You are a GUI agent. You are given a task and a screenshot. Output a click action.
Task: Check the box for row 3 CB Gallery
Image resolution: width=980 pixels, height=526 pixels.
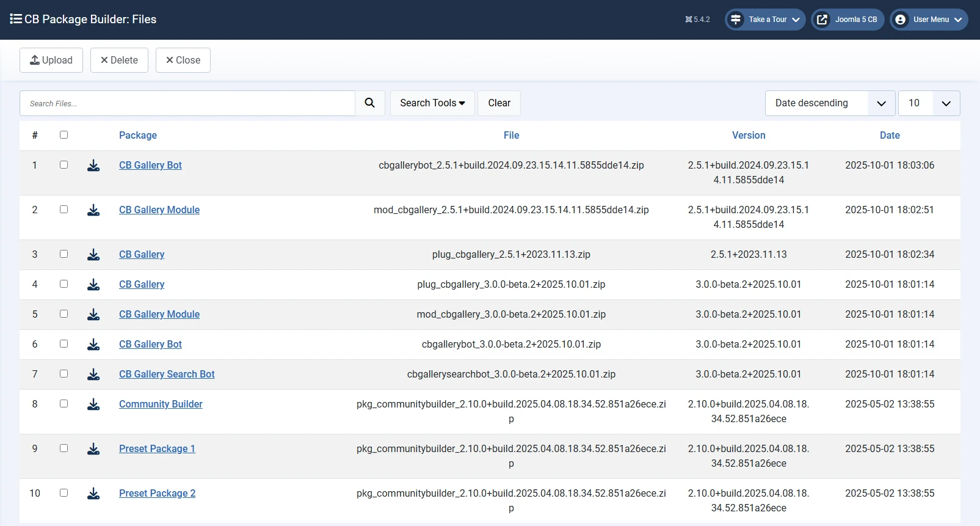point(64,254)
